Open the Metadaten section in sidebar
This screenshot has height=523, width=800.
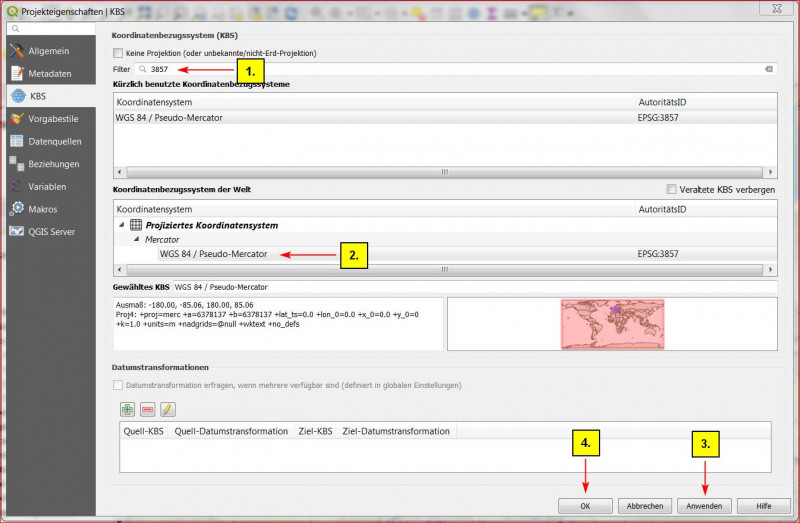pos(49,73)
